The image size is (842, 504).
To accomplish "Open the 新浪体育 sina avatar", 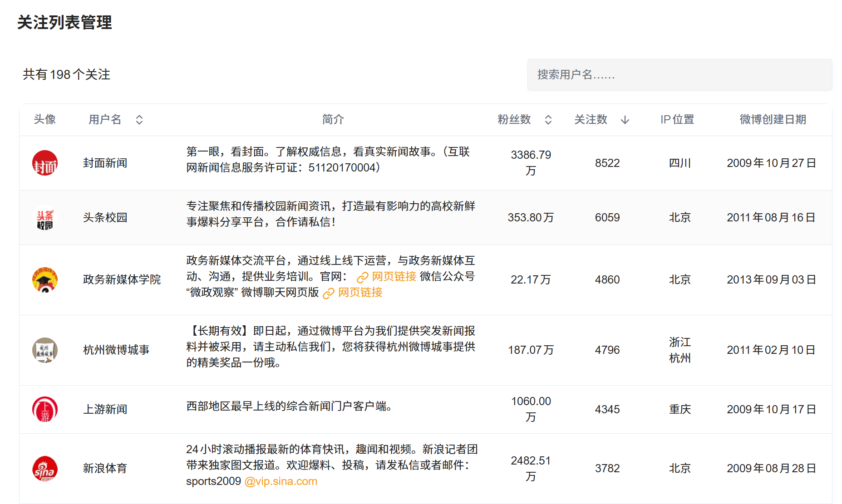I will (x=45, y=468).
